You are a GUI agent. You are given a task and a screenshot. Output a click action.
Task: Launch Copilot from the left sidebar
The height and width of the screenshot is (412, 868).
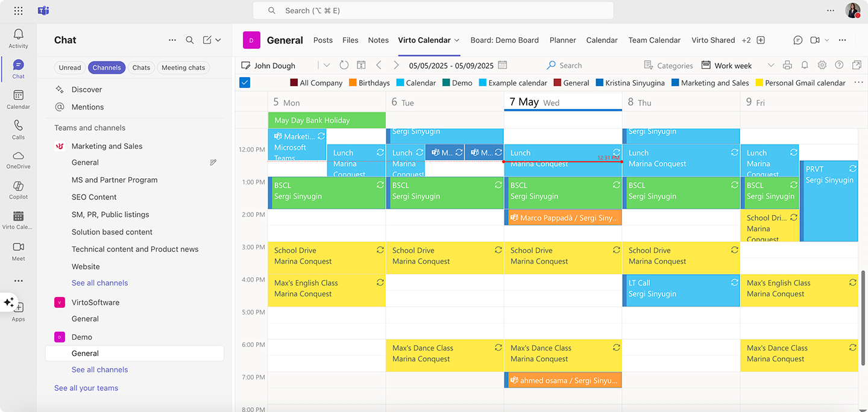[18, 189]
